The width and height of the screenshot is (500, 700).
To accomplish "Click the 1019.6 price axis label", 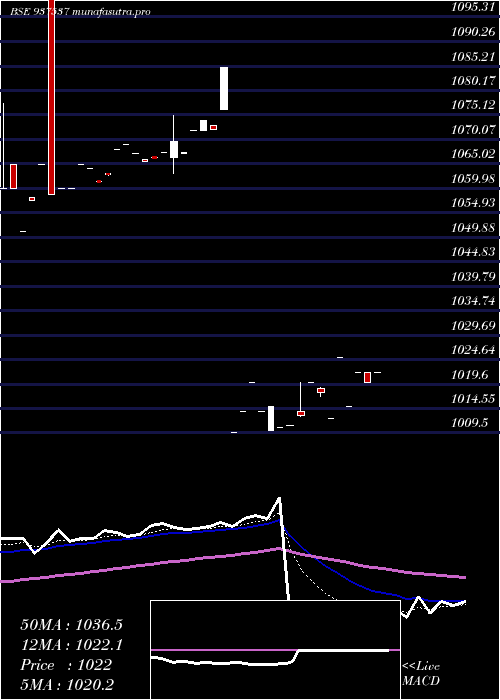I will (x=469, y=375).
